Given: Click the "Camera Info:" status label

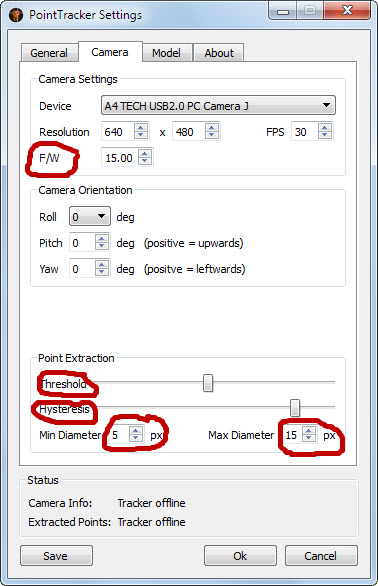Looking at the screenshot, I should [x=60, y=503].
